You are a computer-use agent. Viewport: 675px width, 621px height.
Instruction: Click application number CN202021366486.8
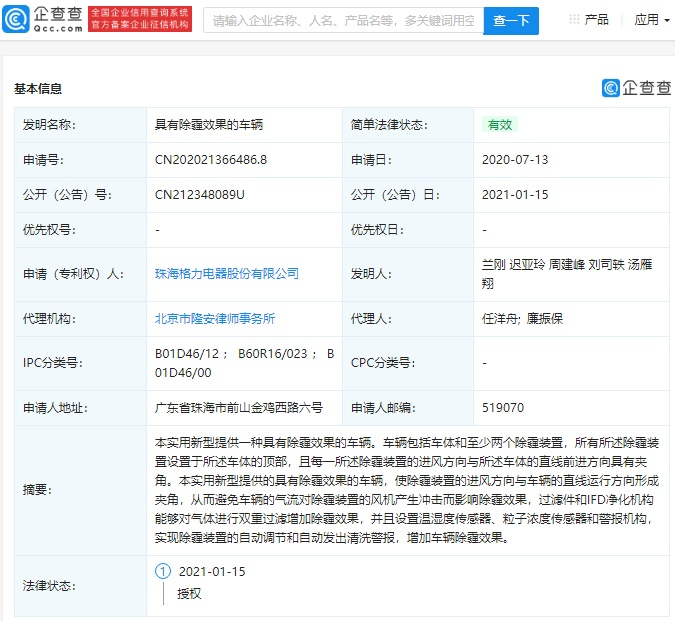(x=210, y=160)
